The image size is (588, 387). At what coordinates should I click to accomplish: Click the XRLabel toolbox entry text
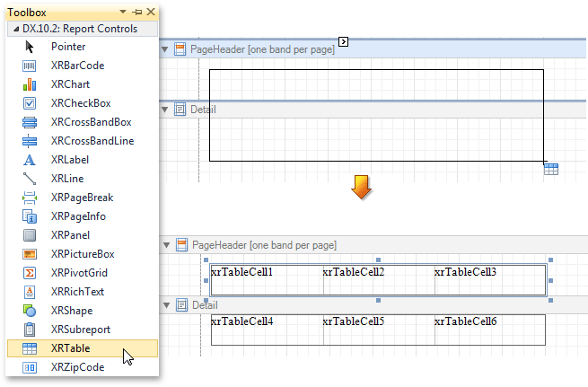[x=70, y=160]
